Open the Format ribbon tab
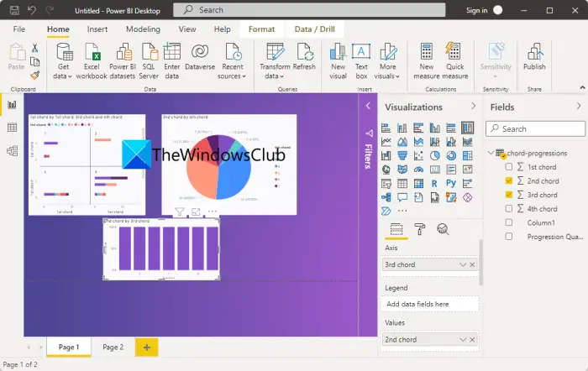This screenshot has width=588, height=371. click(x=261, y=29)
